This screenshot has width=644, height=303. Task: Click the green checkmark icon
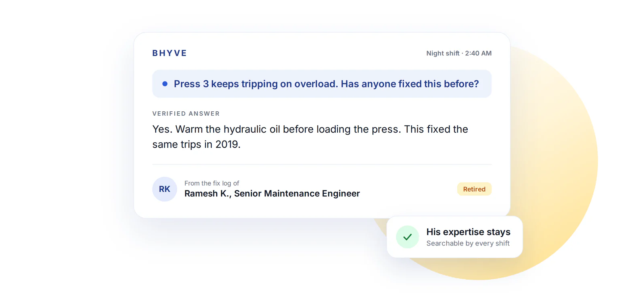[x=407, y=237]
